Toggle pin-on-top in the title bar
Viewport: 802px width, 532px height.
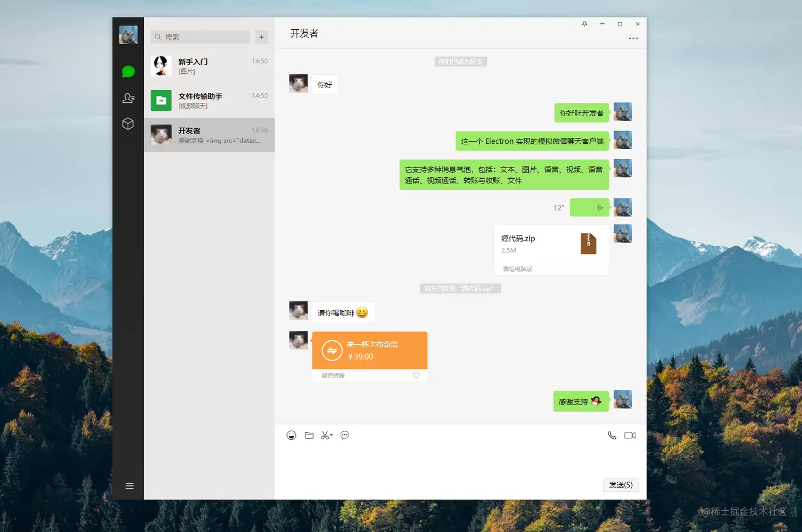click(584, 24)
